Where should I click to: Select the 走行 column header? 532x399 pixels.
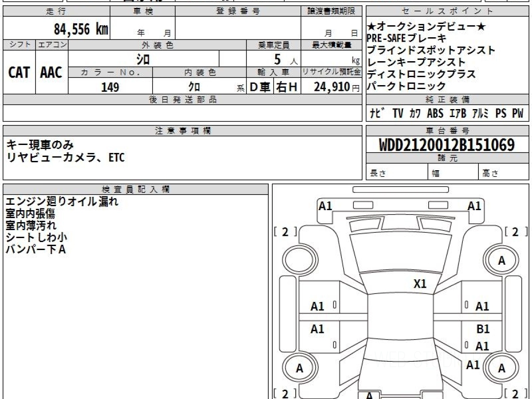[x=56, y=12]
